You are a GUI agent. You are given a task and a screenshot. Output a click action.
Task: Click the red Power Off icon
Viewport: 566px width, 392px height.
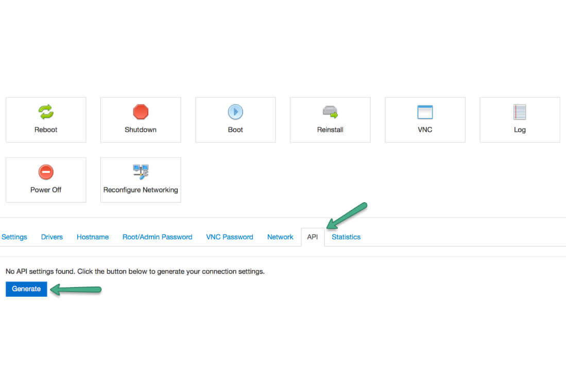click(x=46, y=172)
